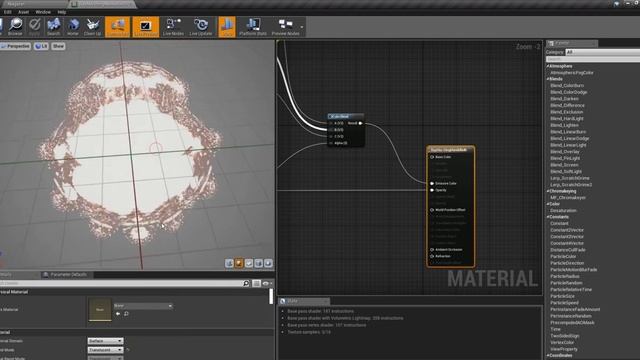Select Blend_Screen in palette

565,165
